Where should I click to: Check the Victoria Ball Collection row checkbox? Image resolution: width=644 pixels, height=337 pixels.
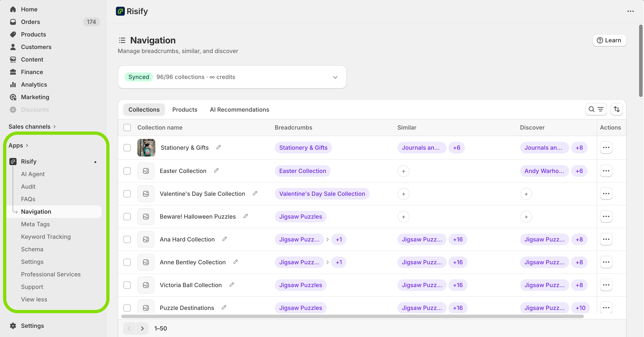point(127,285)
